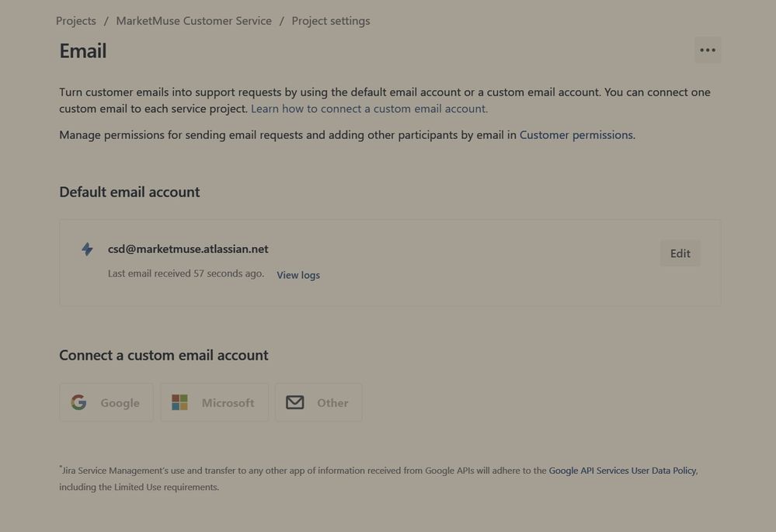Connect an Other custom email account

coord(318,402)
